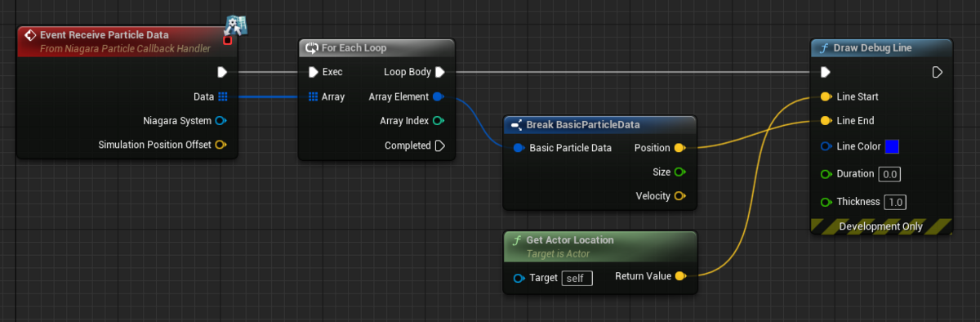Viewport: 980px width, 322px height.
Task: Click the Line End input pin
Action: pyautogui.click(x=826, y=121)
